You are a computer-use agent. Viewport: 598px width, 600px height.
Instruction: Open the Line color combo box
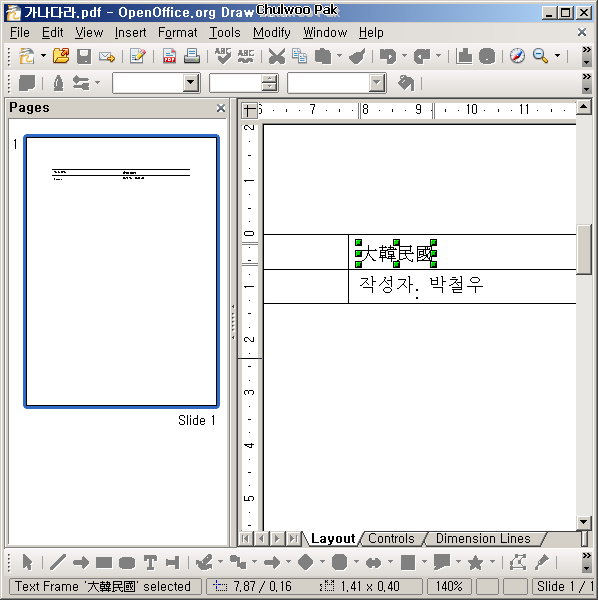[x=337, y=83]
